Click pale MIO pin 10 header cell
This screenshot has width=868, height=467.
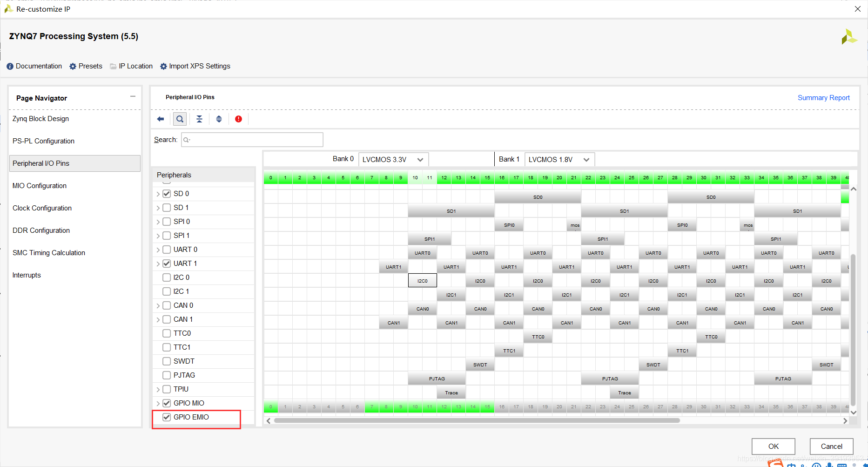click(415, 178)
